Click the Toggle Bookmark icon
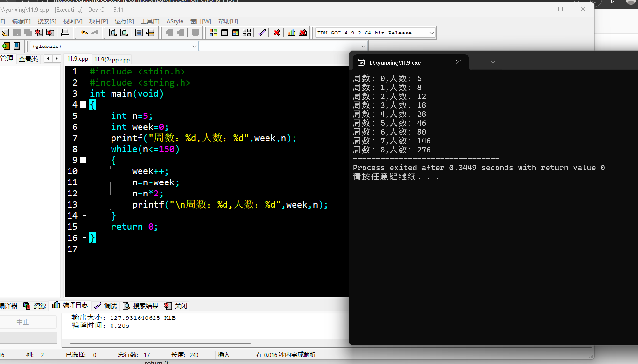 [x=17, y=46]
